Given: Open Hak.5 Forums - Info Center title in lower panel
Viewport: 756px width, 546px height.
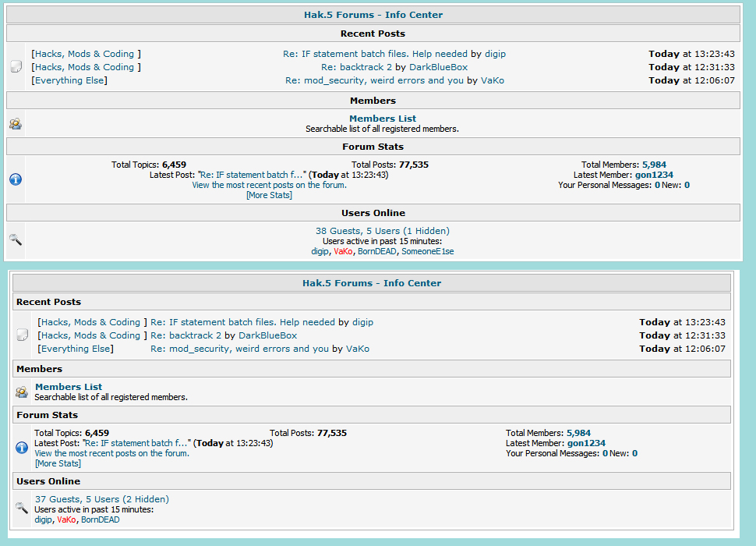Looking at the screenshot, I should click(x=372, y=283).
